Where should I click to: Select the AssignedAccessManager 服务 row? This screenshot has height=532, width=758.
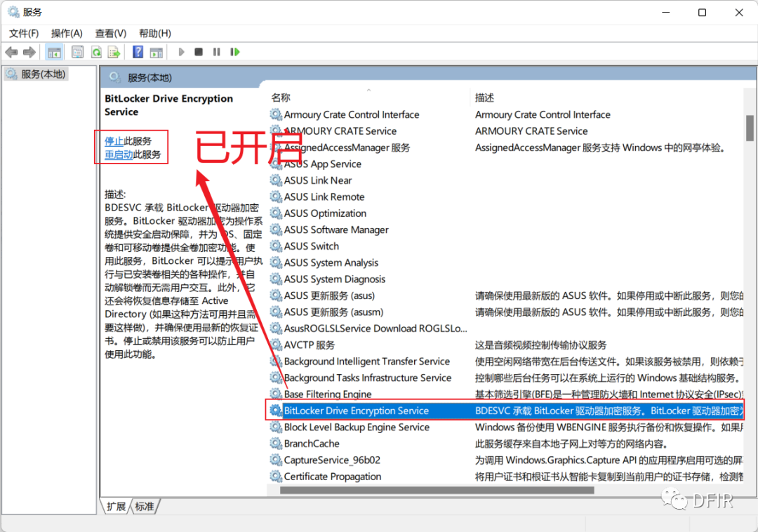point(506,147)
